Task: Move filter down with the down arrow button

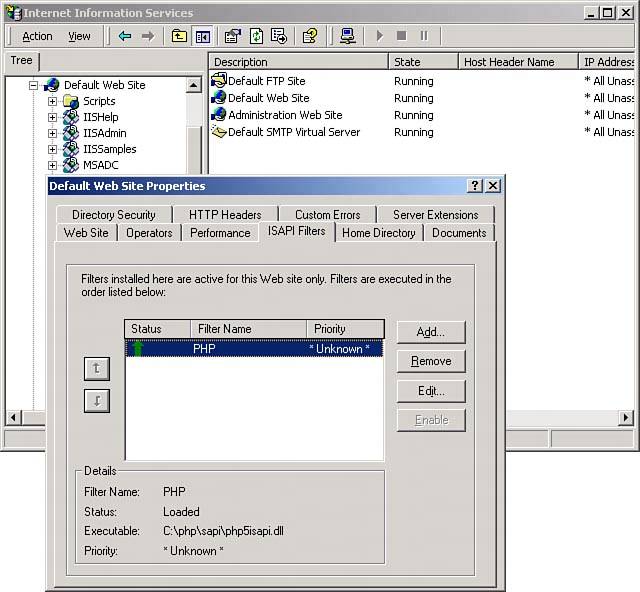Action: pos(97,400)
